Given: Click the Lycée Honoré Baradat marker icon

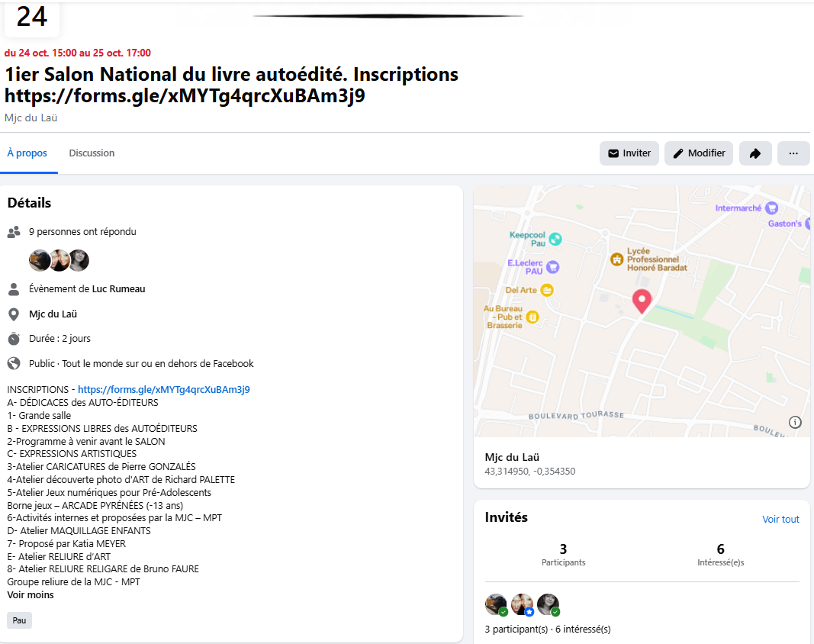Looking at the screenshot, I should (616, 259).
